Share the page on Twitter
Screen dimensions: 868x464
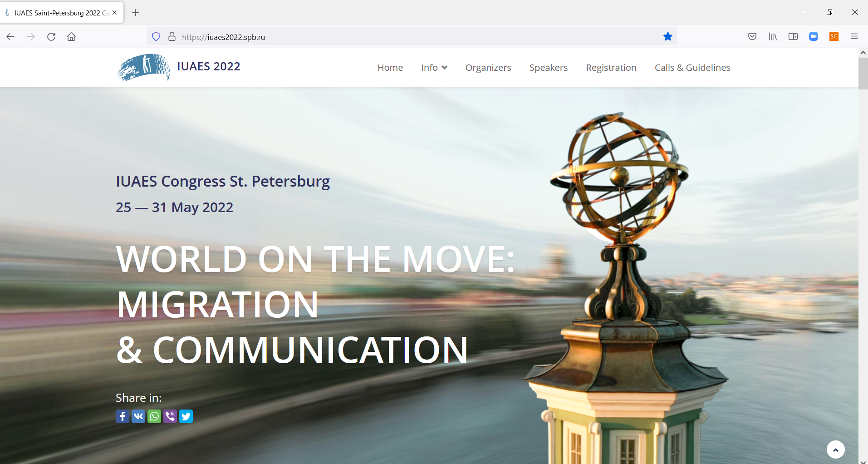pyautogui.click(x=186, y=416)
